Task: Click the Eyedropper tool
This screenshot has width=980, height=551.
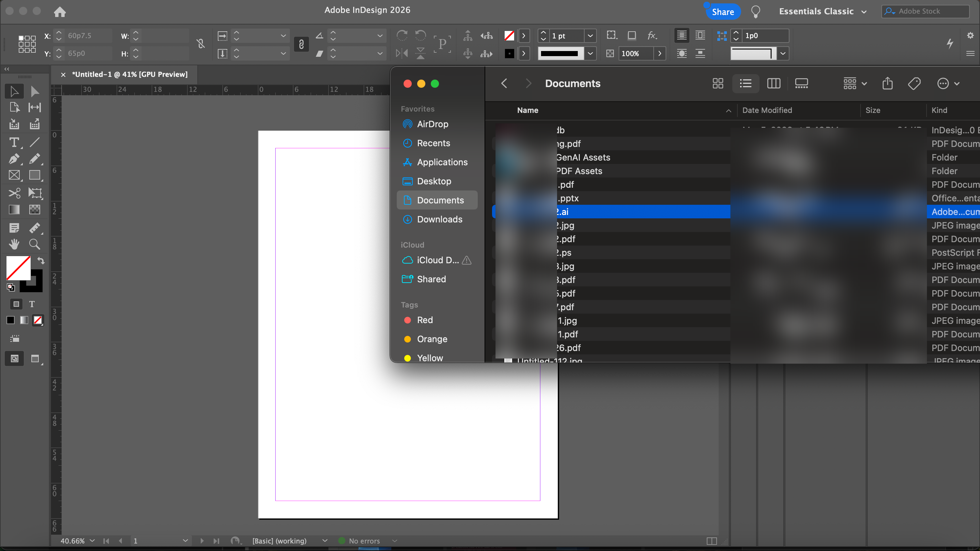Action: (x=35, y=228)
